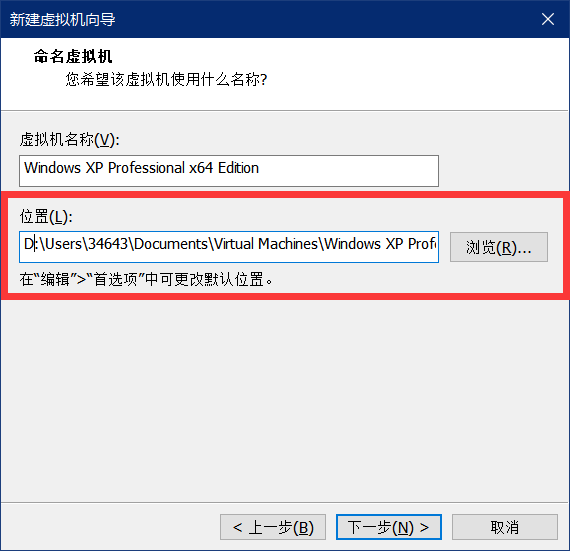The width and height of the screenshot is (570, 551).
Task: Close the 新建虚拟机向导 dialog with X
Action: [547, 19]
